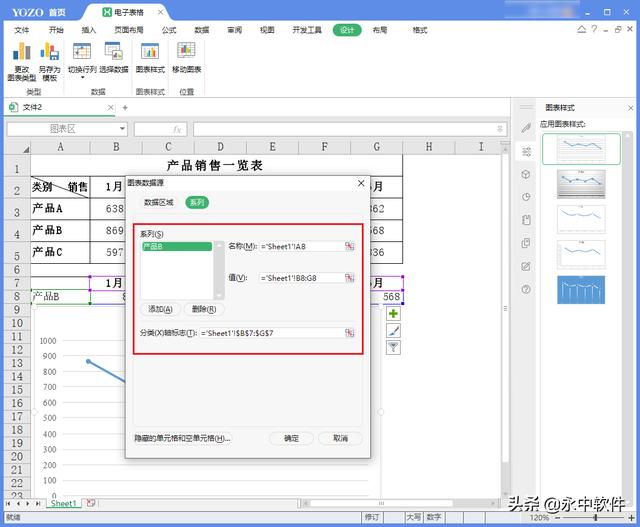The image size is (640, 527).
Task: Click the range picker icon beside 值 field
Action: tap(350, 277)
